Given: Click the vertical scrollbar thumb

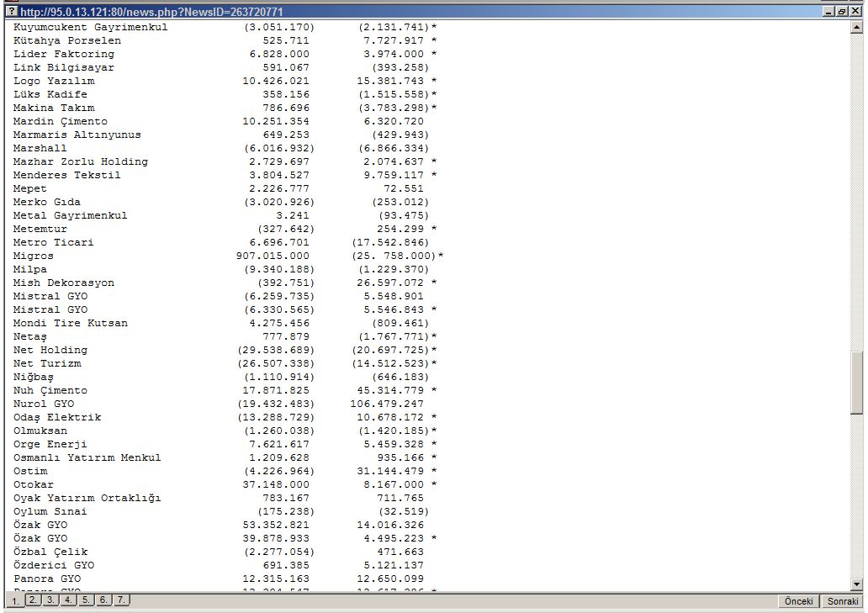Looking at the screenshot, I should [857, 383].
